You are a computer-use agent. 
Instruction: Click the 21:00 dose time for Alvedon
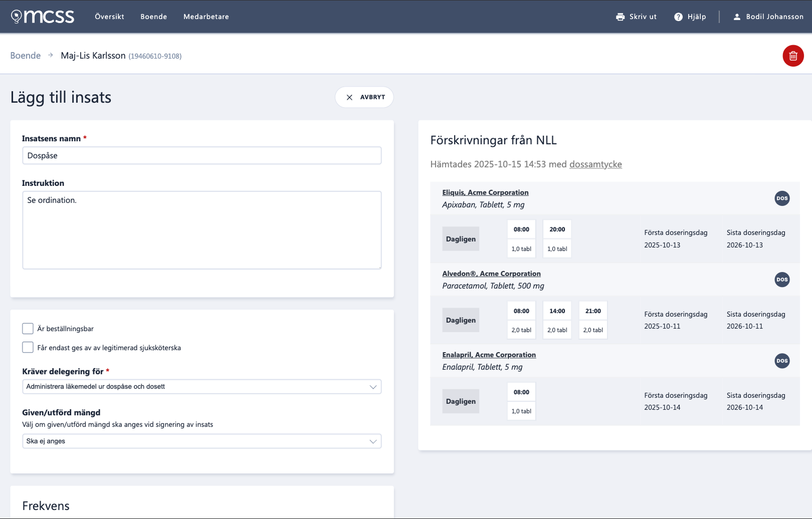[593, 311]
